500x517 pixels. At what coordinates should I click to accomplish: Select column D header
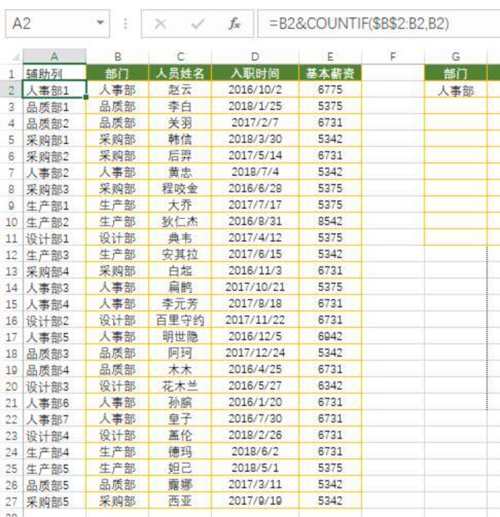(255, 57)
